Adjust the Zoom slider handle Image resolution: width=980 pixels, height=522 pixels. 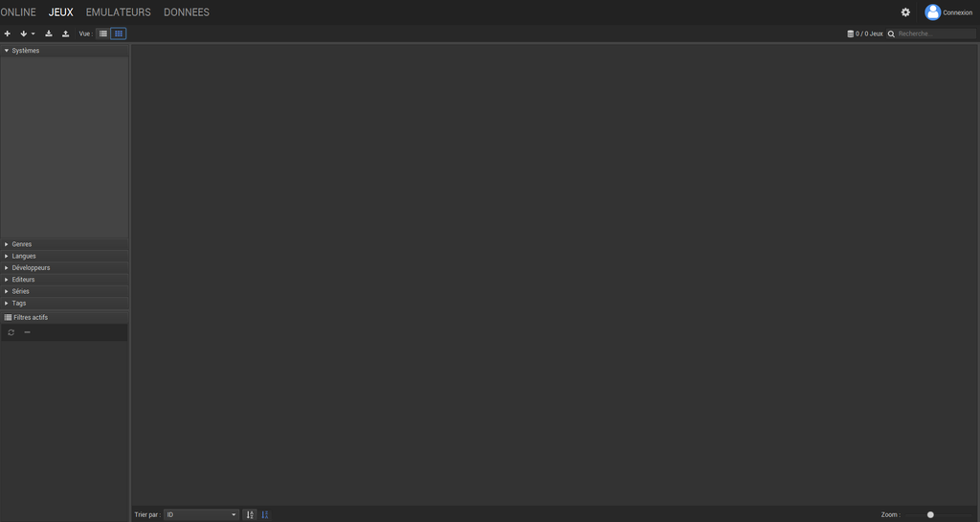(x=930, y=514)
